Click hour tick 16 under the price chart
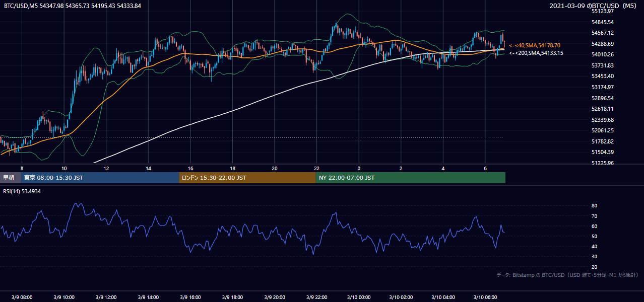Viewport: 644px width, 302px height. [x=190, y=168]
